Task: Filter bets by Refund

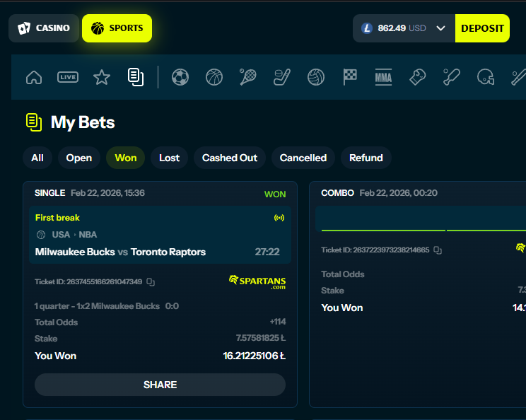Action: [x=366, y=158]
